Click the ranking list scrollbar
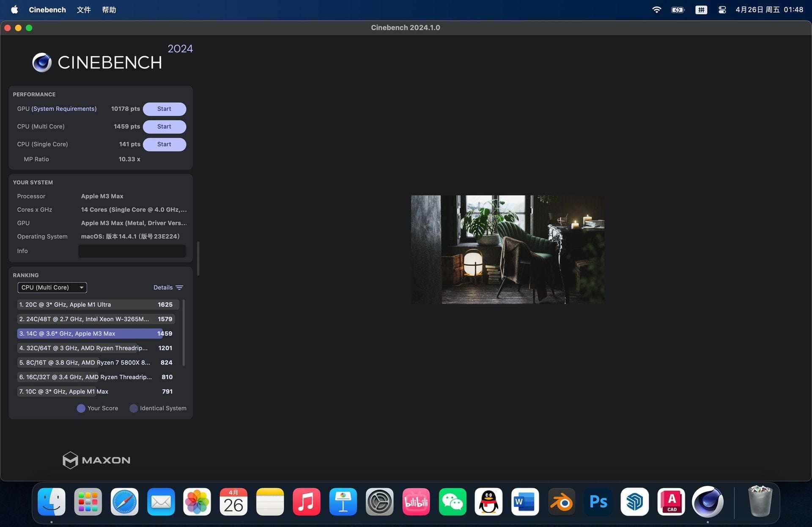 click(183, 333)
